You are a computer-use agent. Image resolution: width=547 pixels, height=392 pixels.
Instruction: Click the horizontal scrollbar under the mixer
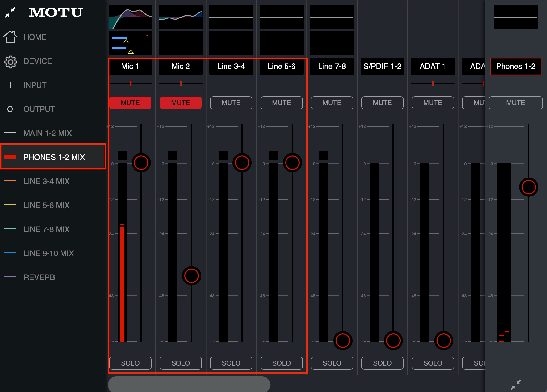[x=189, y=384]
